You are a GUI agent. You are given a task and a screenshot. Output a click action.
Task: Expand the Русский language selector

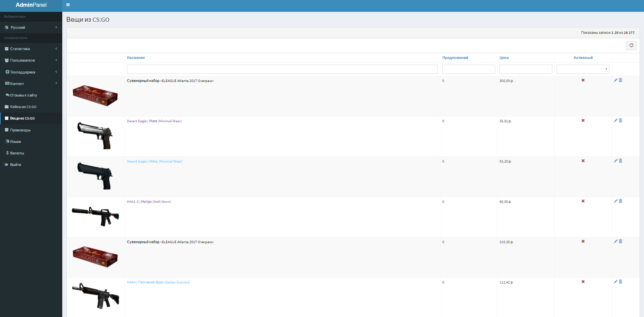tap(31, 27)
